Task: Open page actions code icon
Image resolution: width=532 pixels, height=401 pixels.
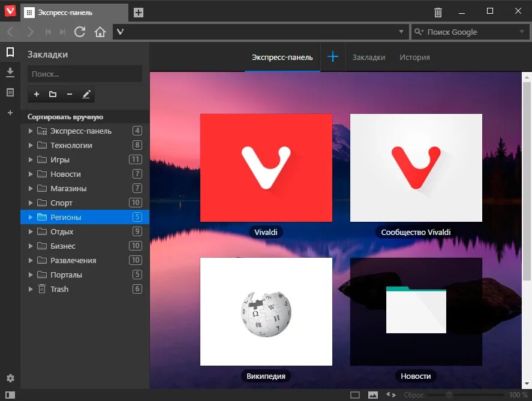Action: [x=391, y=394]
